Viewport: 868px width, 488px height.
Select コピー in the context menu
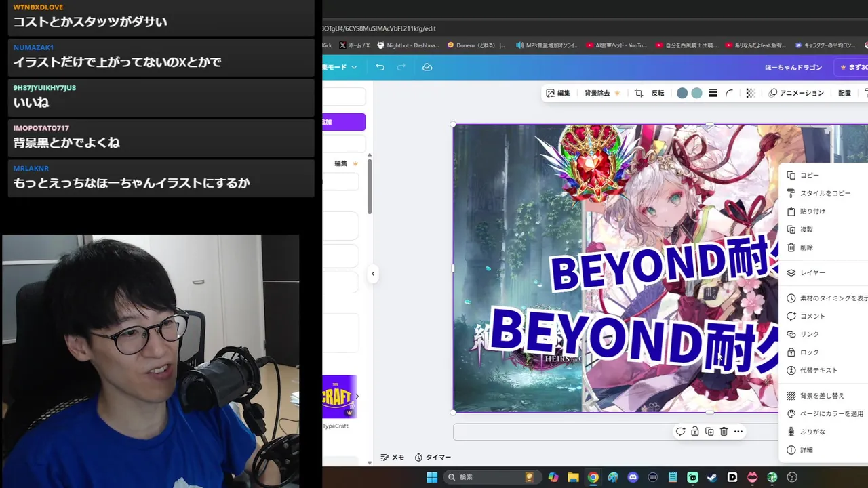[823, 175]
